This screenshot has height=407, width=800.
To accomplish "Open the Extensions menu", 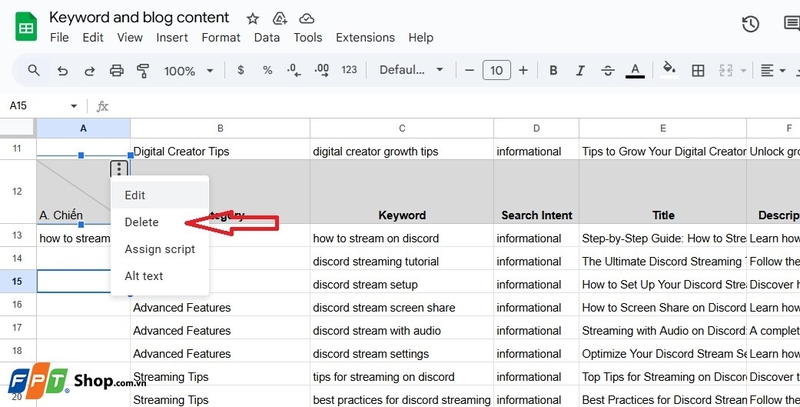I will (x=365, y=38).
